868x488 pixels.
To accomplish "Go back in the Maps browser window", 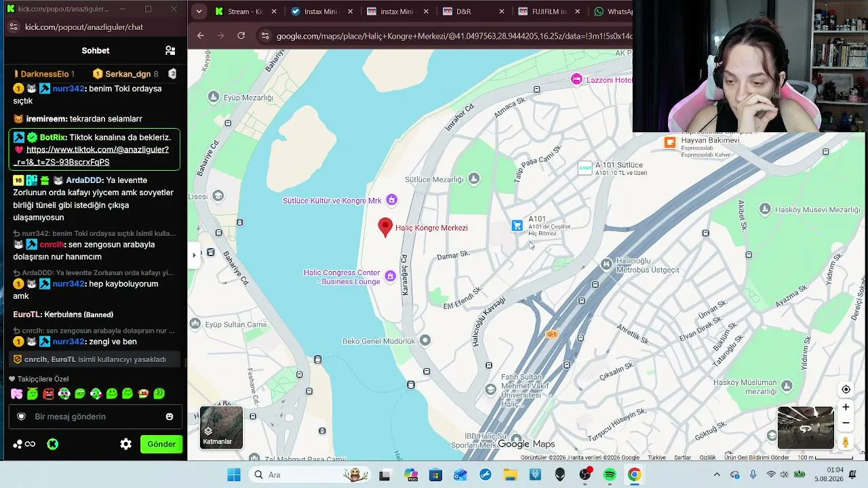I will click(x=201, y=36).
